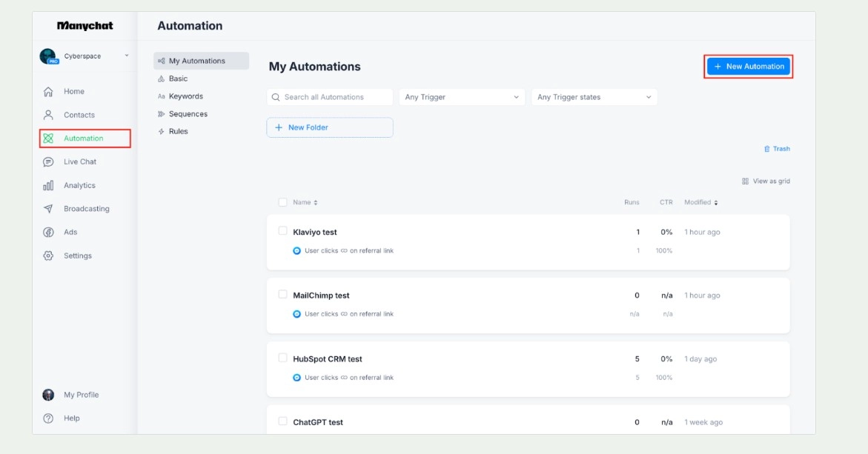The image size is (868, 454).
Task: Select Rules in automation submenu
Action: pyautogui.click(x=178, y=132)
